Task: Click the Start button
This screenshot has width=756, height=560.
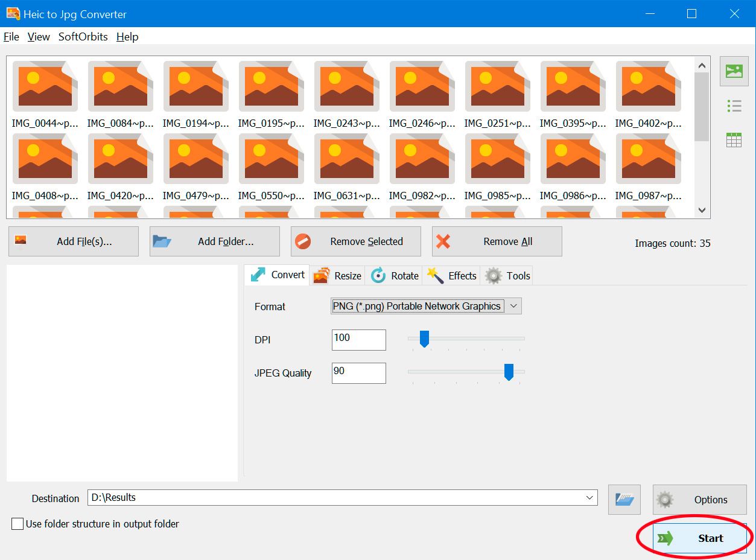Action: click(x=699, y=538)
